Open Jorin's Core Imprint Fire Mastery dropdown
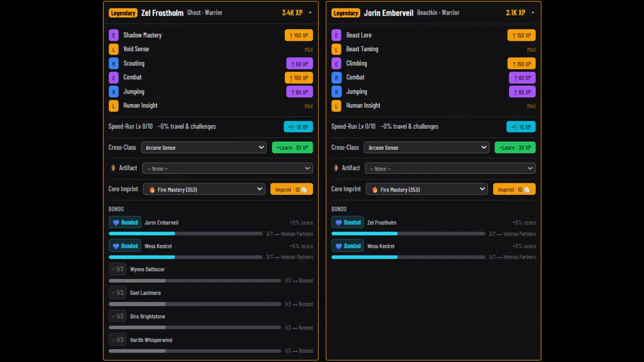This screenshot has height=362, width=644. [x=427, y=190]
